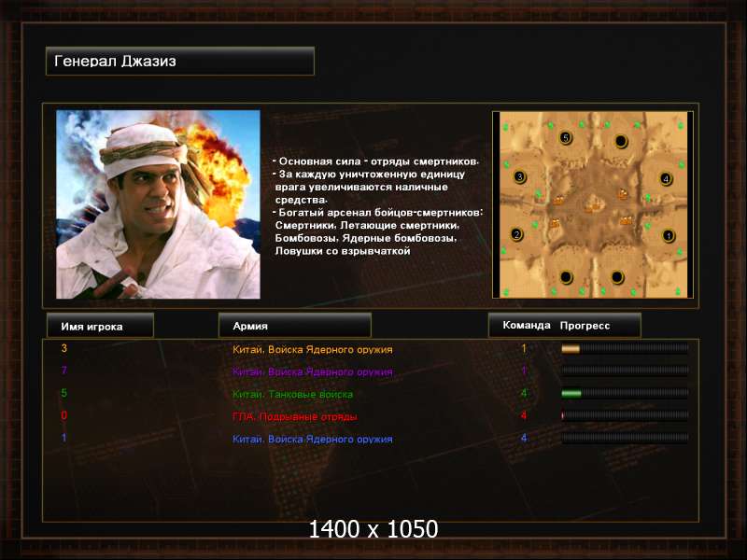The width and height of the screenshot is (747, 560).
Task: Click the orange supply icon nearest position 3
Action: pos(557,200)
